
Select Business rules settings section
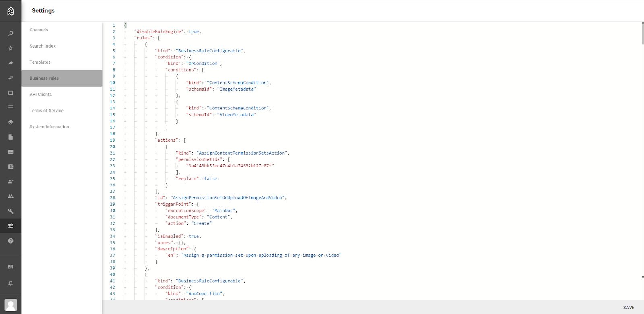click(62, 78)
